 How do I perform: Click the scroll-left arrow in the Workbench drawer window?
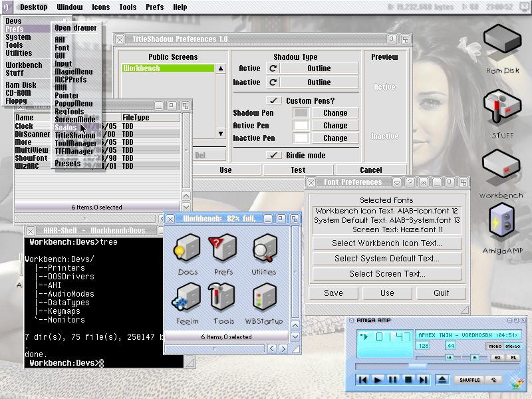click(271, 348)
